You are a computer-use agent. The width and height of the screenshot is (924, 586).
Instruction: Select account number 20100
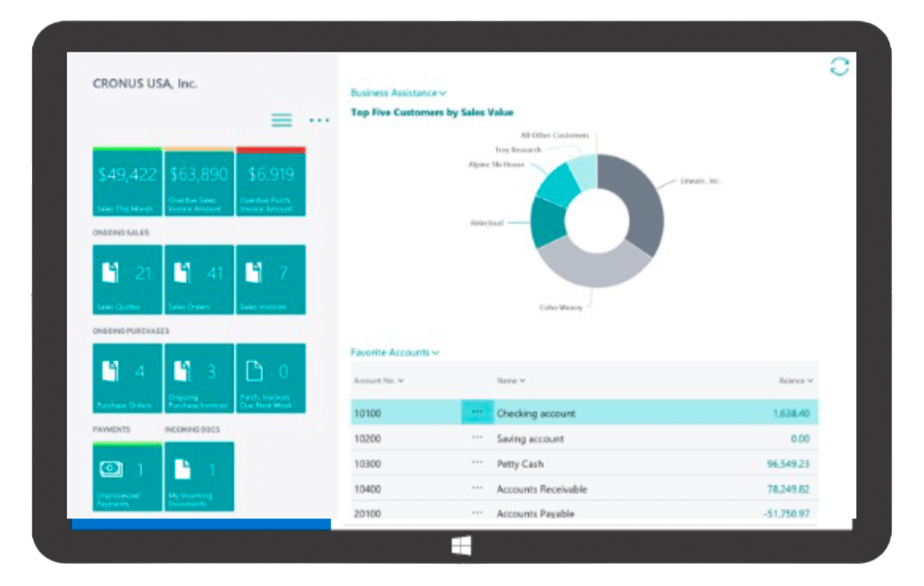(367, 514)
